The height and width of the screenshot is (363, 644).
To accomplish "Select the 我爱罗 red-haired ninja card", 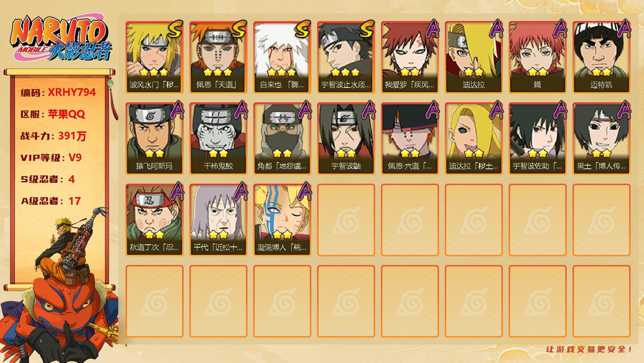I will point(410,57).
